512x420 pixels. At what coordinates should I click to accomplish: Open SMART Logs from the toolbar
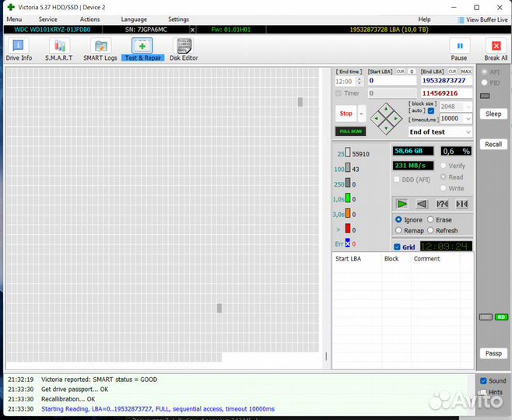[100, 49]
